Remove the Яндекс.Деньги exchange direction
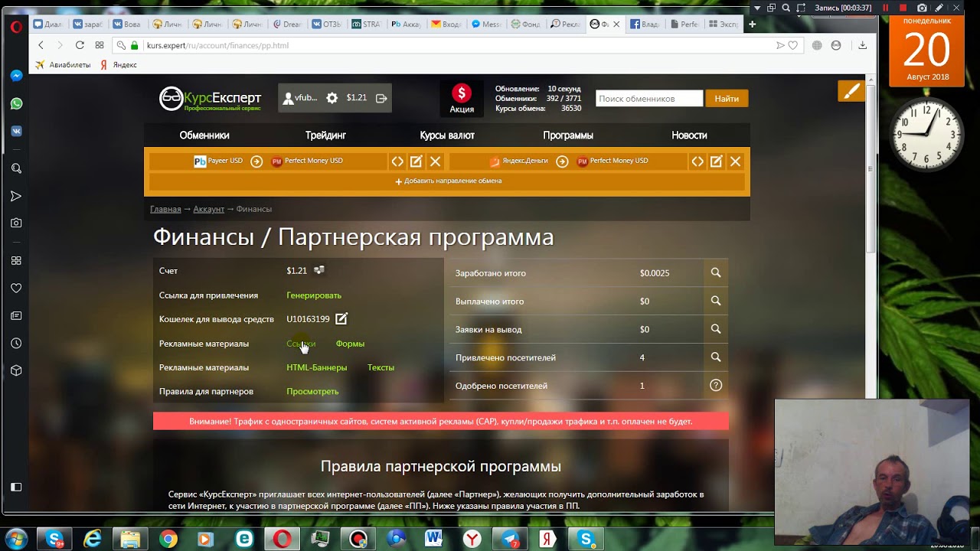980x551 pixels. (x=735, y=161)
